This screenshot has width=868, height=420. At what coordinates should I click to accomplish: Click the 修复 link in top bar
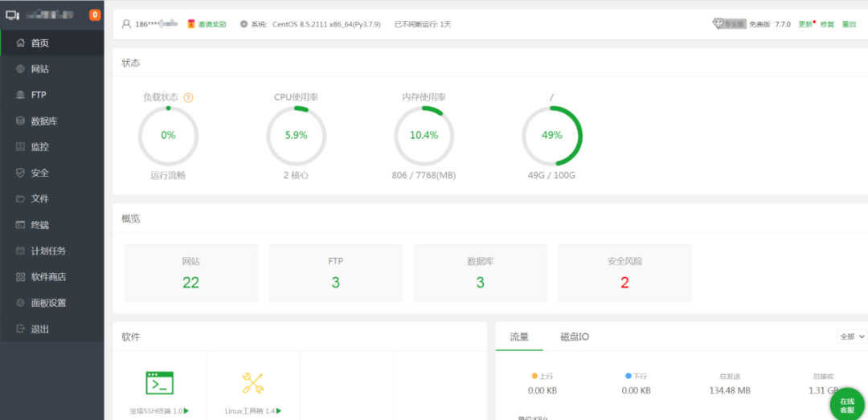point(827,24)
